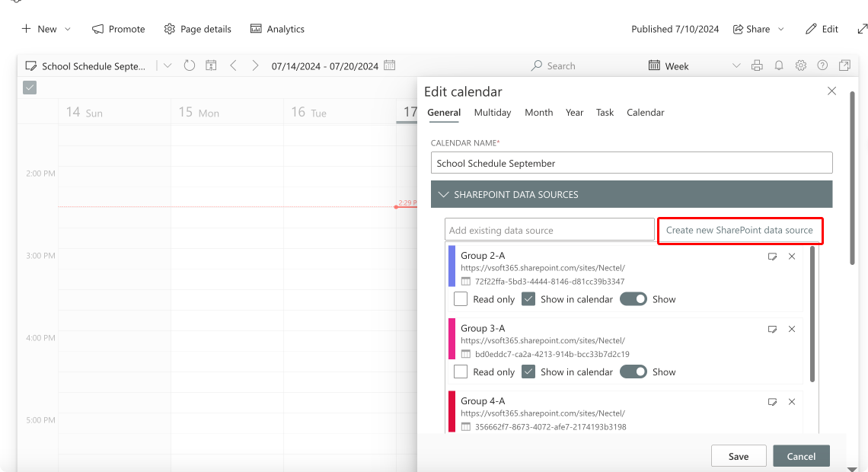Close the Edit calendar panel
This screenshot has height=472, width=868.
[x=831, y=91]
